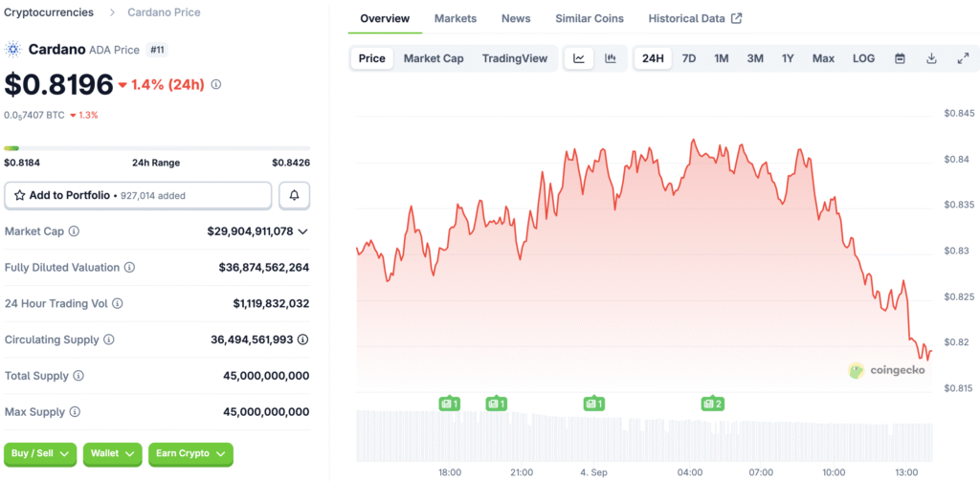This screenshot has height=481, width=980.
Task: Click the $0.8184 range low value
Action: point(22,163)
